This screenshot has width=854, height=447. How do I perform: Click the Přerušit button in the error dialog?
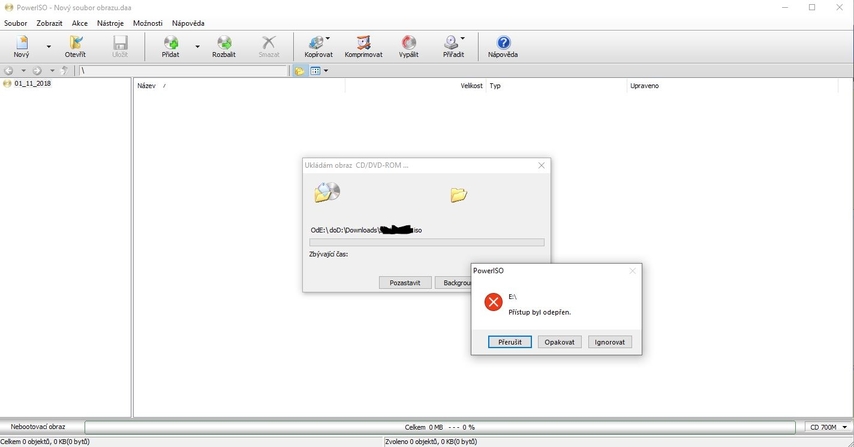(x=510, y=342)
